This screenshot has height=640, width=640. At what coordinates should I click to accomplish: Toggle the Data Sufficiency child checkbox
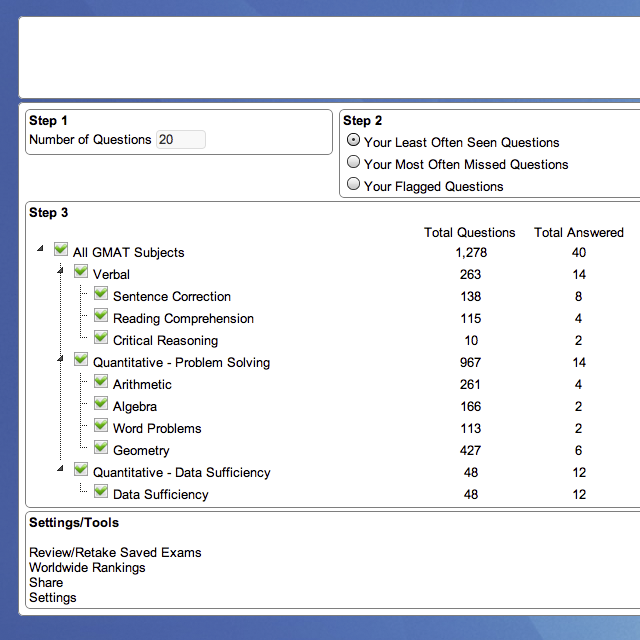[101, 492]
